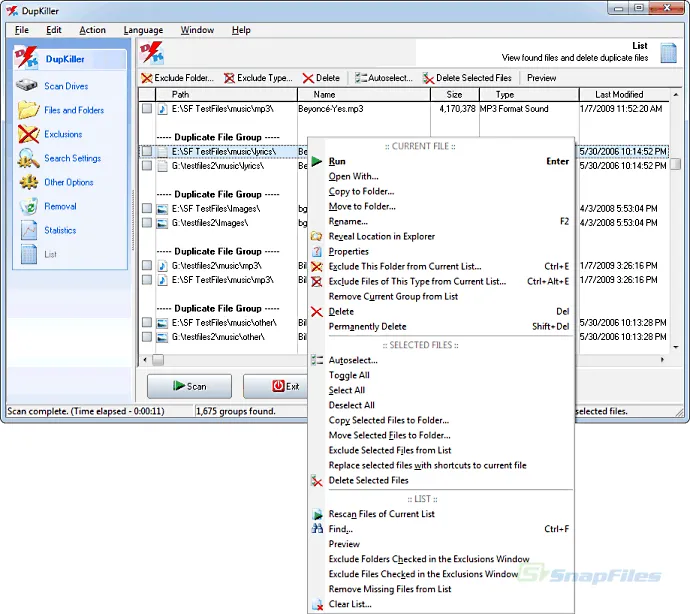
Task: Open the Action menu
Action: tap(92, 30)
